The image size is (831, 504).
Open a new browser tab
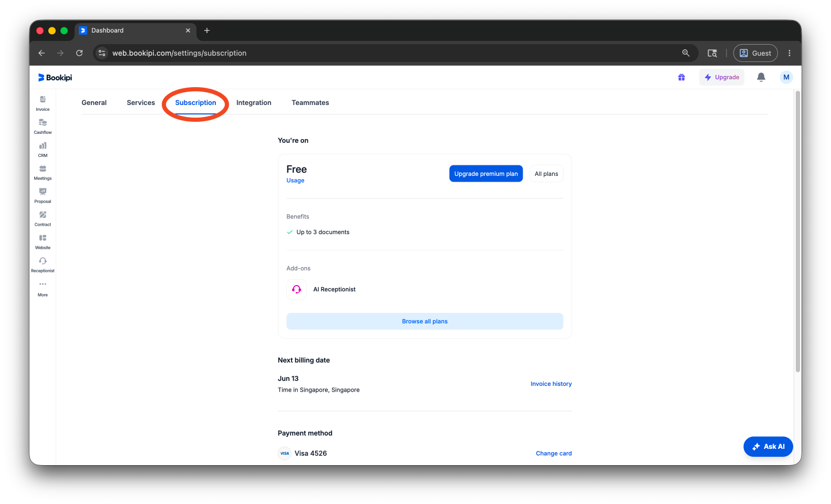click(x=207, y=30)
